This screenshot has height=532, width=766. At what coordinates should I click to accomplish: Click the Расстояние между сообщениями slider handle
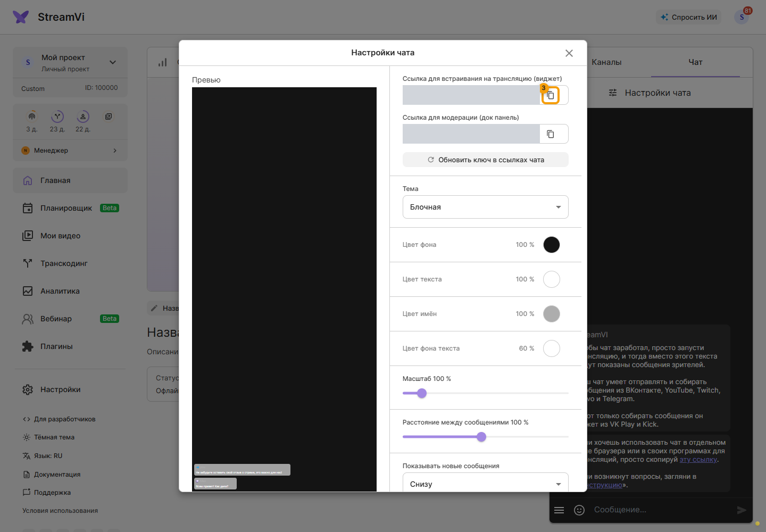point(481,437)
